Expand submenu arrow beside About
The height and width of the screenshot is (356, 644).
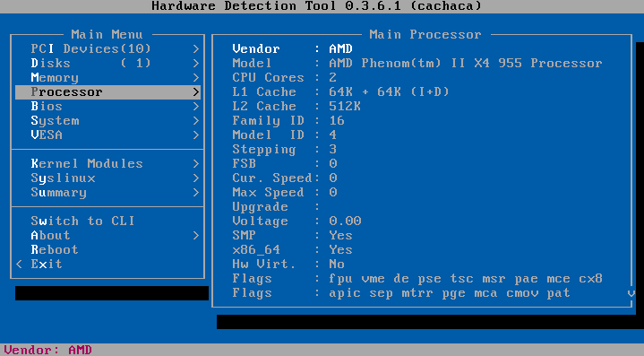click(x=196, y=236)
